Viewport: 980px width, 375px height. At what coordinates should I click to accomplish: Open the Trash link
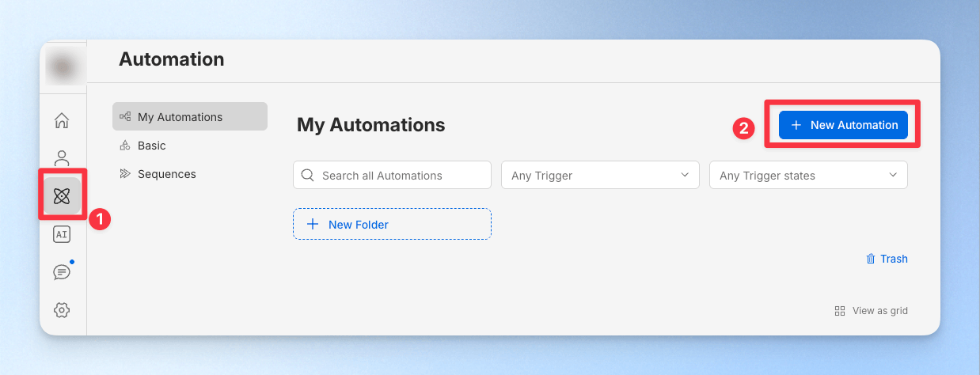[x=887, y=259]
